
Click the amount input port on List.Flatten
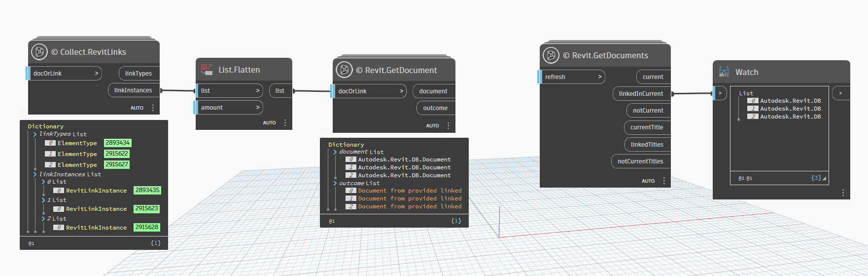(x=229, y=107)
